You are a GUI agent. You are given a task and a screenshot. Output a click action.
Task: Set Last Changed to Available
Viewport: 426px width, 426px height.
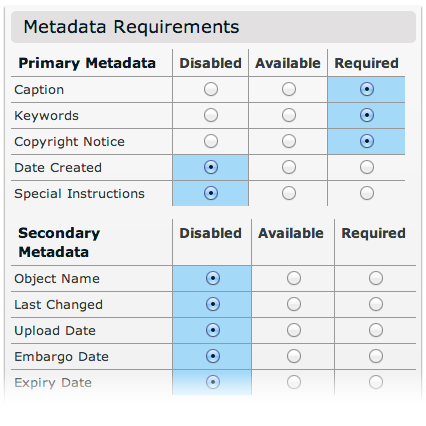294,304
